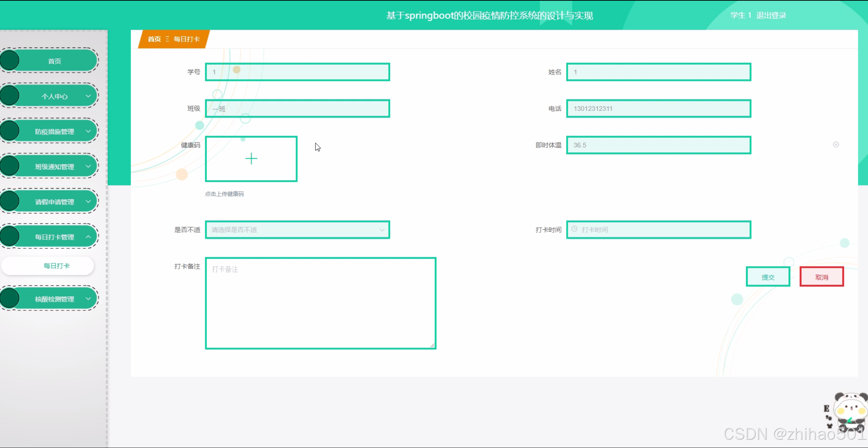Click the circle icon on 核酸检测管理 menu
The image size is (868, 448).
[10, 298]
